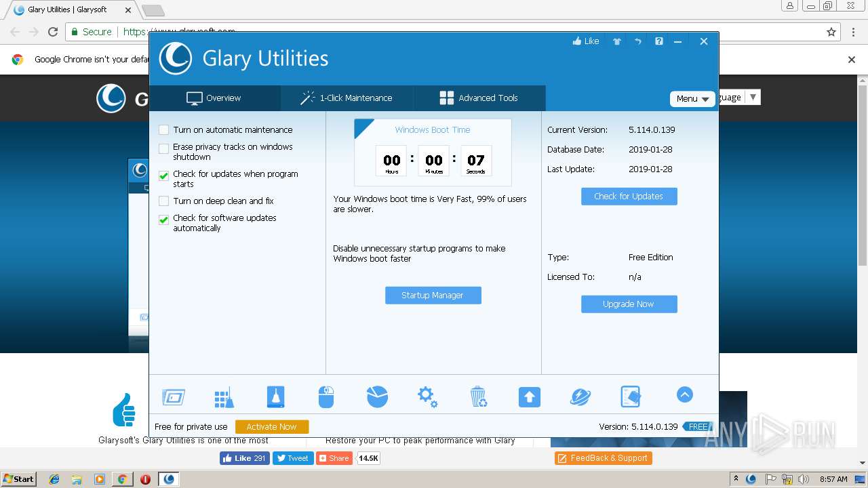Open the Disk Space Analyzer pie chart icon

pyautogui.click(x=377, y=397)
